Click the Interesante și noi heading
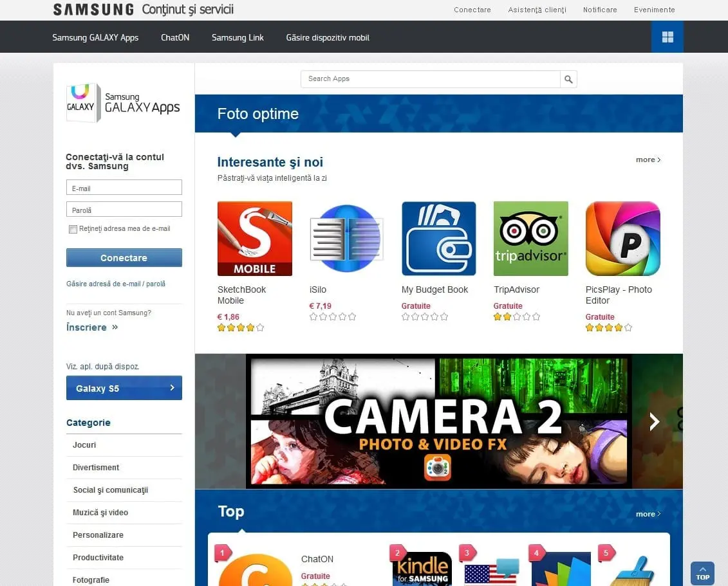Image resolution: width=728 pixels, height=586 pixels. point(270,162)
